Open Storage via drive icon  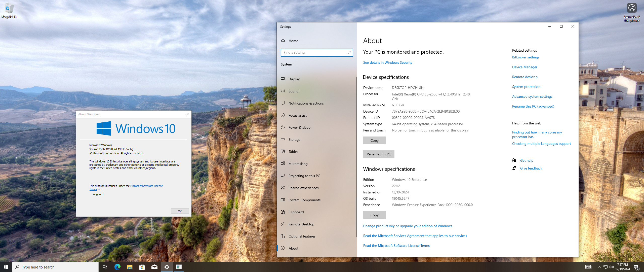click(283, 139)
